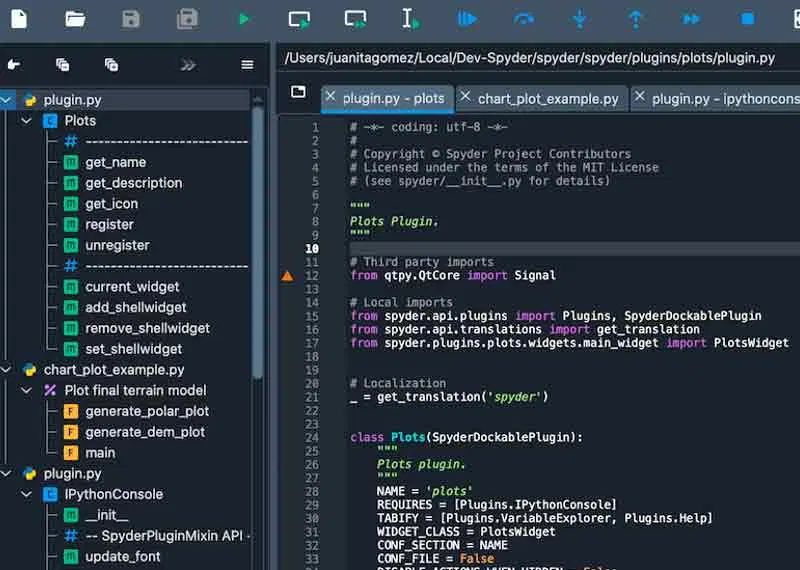Run cell and advance to next
The width and height of the screenshot is (800, 570).
pyautogui.click(x=355, y=19)
